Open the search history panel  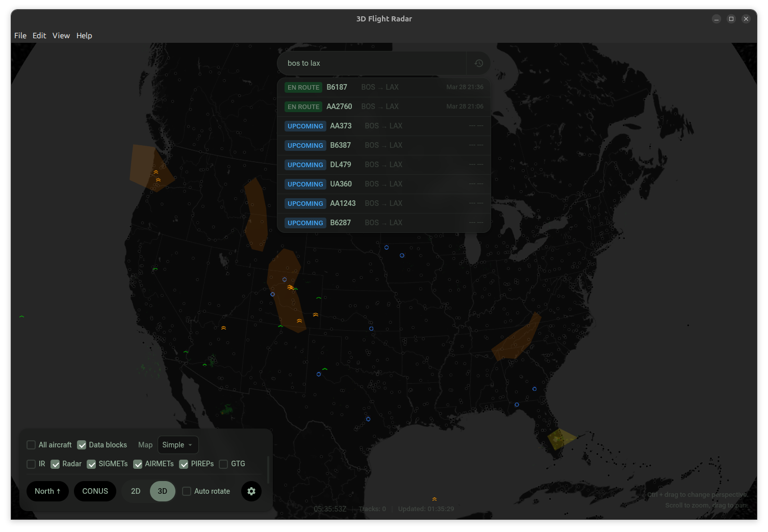(x=478, y=63)
